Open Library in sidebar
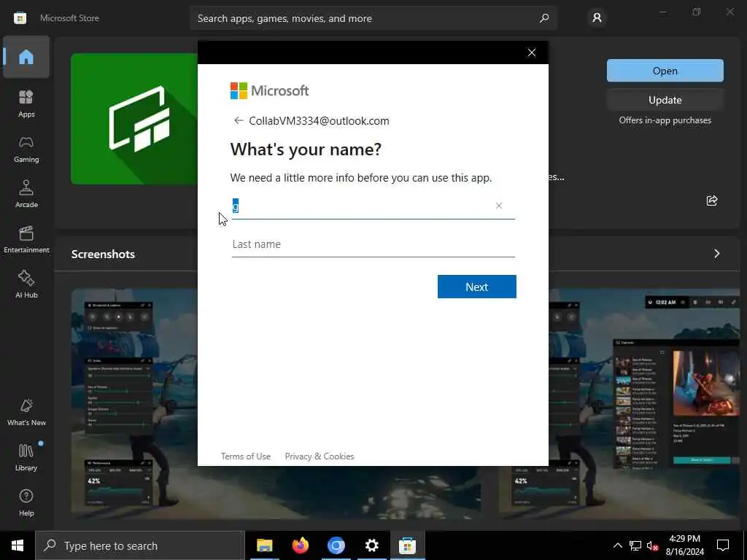 [x=26, y=458]
